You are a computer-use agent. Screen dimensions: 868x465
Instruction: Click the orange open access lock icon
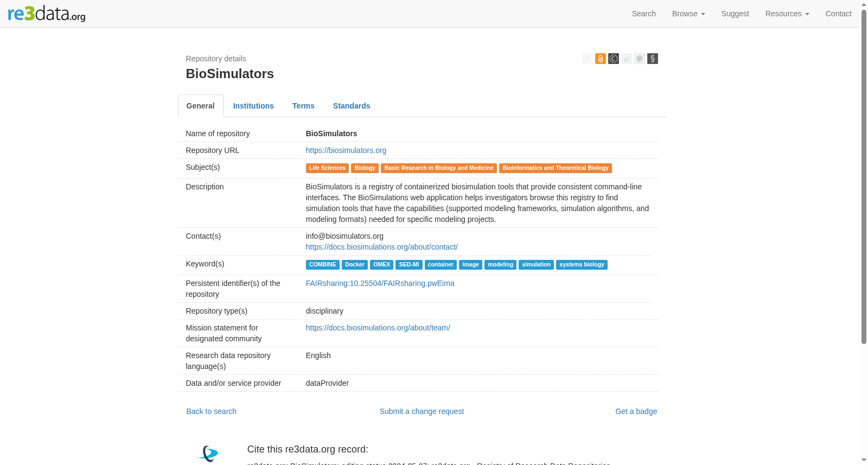601,59
